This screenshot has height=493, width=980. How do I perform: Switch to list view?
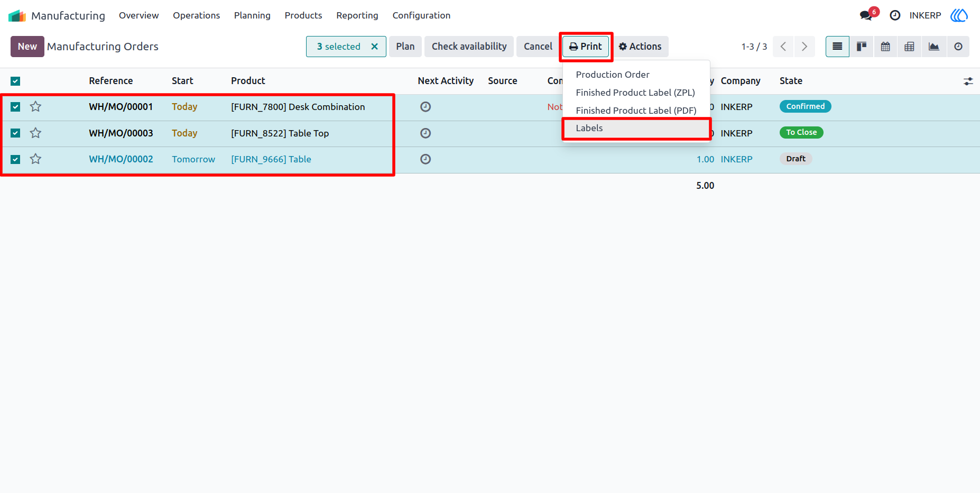[x=837, y=47]
